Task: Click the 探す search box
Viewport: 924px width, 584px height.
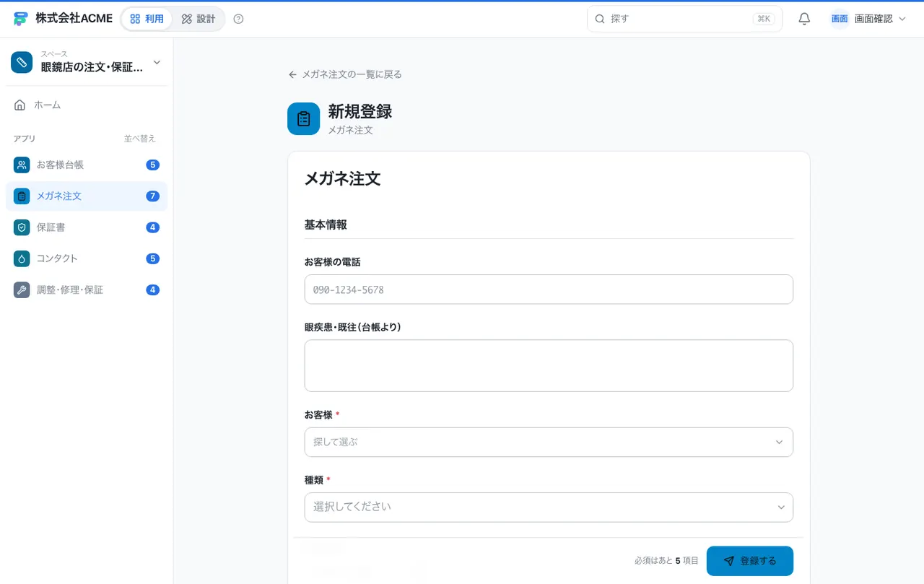Action: 684,19
